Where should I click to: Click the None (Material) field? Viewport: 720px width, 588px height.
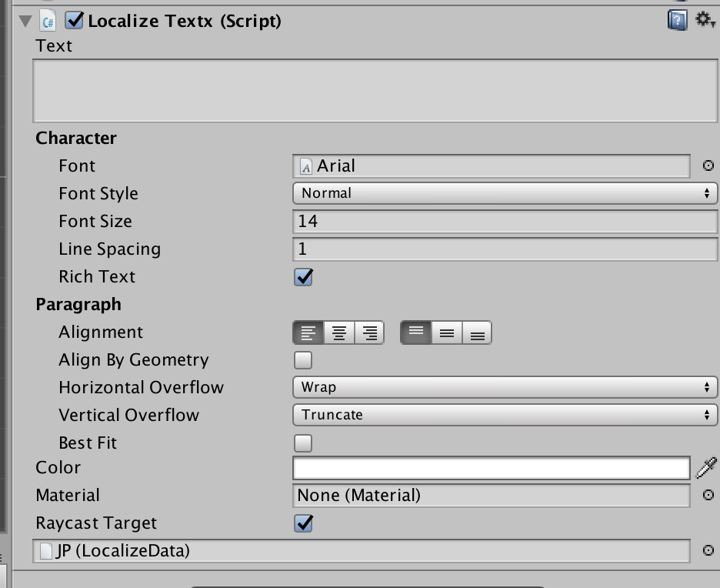[x=492, y=495]
